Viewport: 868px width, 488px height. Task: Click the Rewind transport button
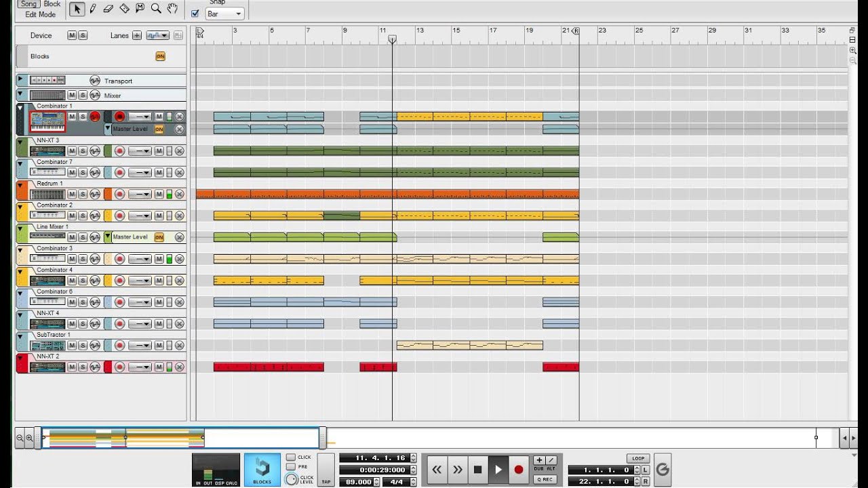[x=437, y=469]
